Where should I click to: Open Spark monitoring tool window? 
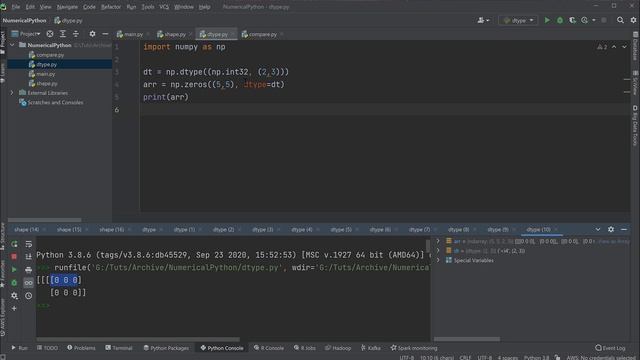pos(414,348)
